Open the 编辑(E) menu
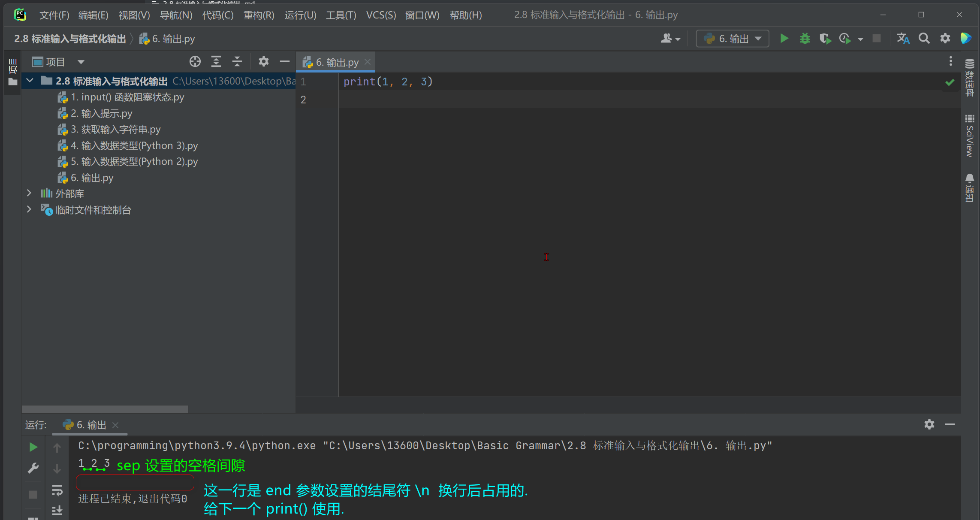Screen dimensions: 980x520 [93, 15]
